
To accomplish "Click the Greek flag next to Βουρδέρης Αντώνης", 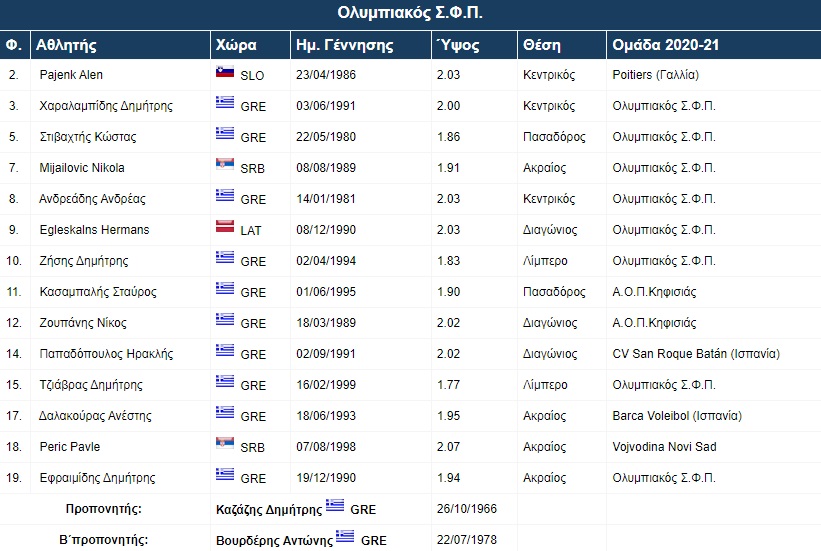I will [345, 536].
